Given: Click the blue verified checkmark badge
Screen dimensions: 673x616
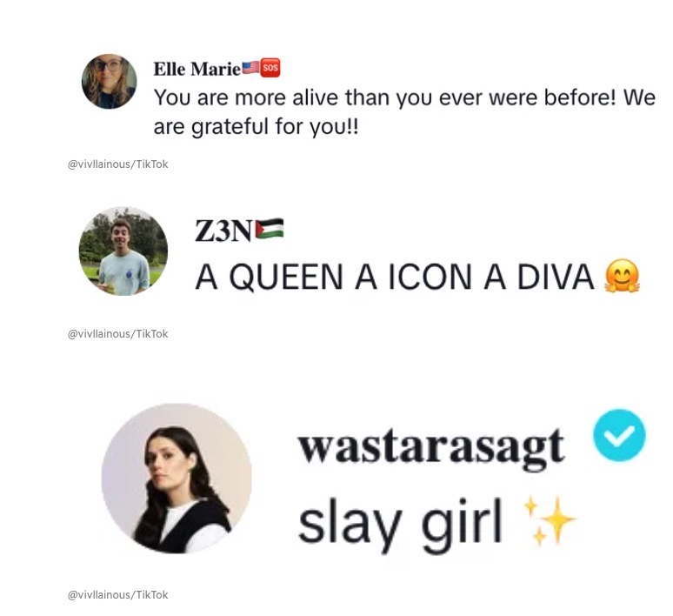Looking at the screenshot, I should click(x=619, y=435).
